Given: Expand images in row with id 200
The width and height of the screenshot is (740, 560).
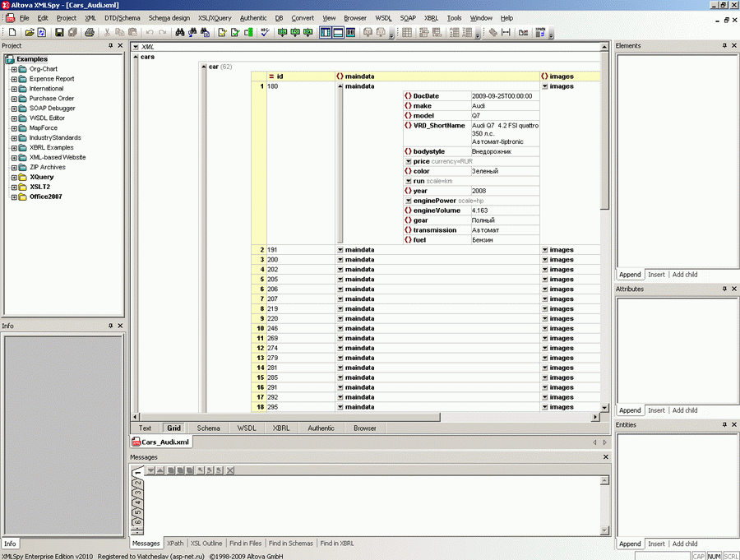Looking at the screenshot, I should [x=544, y=260].
